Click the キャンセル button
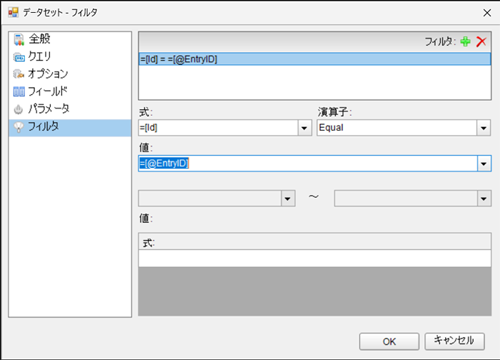Image resolution: width=500 pixels, height=360 pixels. 454,341
